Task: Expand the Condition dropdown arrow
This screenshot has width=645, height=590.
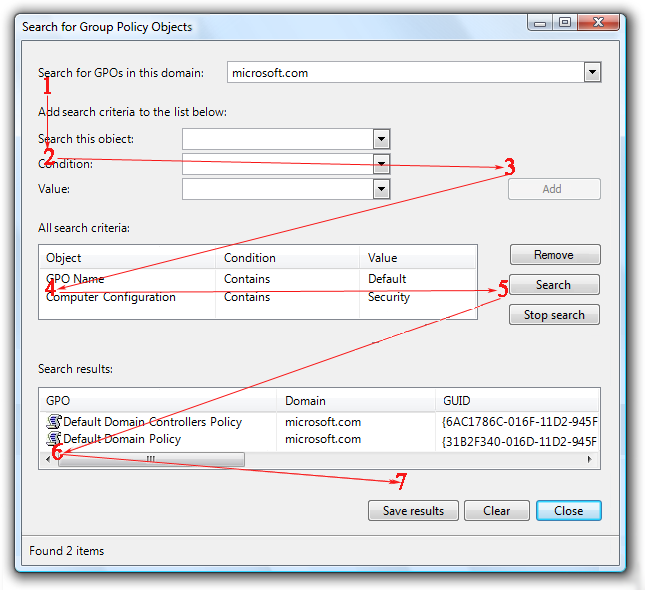Action: (381, 164)
